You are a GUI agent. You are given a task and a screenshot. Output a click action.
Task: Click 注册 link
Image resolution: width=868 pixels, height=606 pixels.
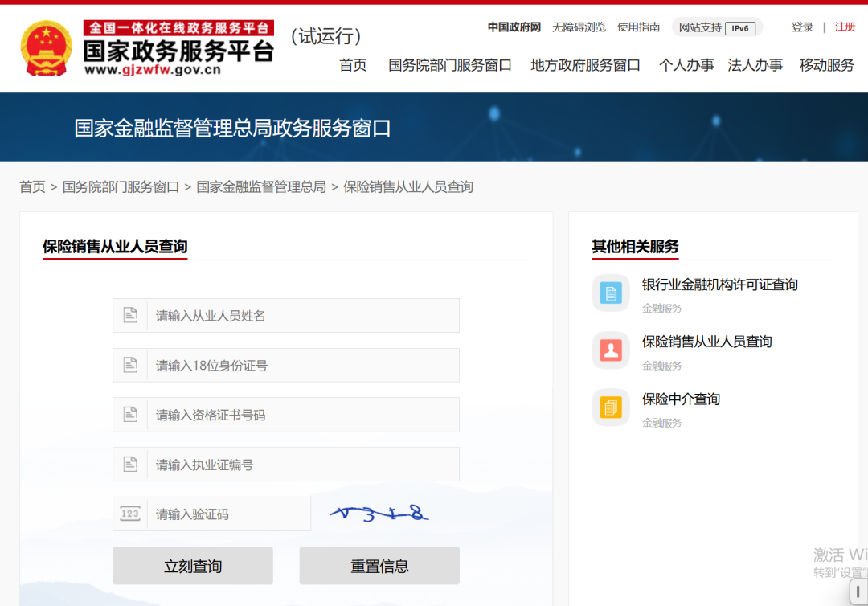click(x=845, y=27)
